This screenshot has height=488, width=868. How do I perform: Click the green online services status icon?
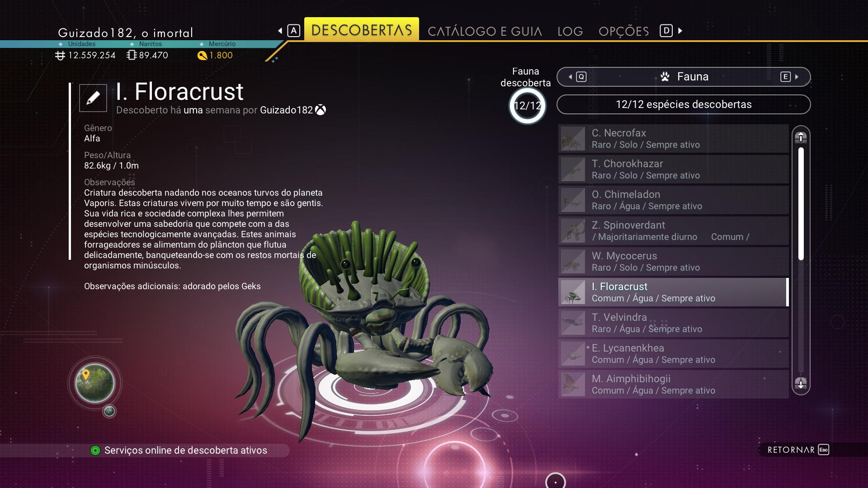tap(95, 450)
